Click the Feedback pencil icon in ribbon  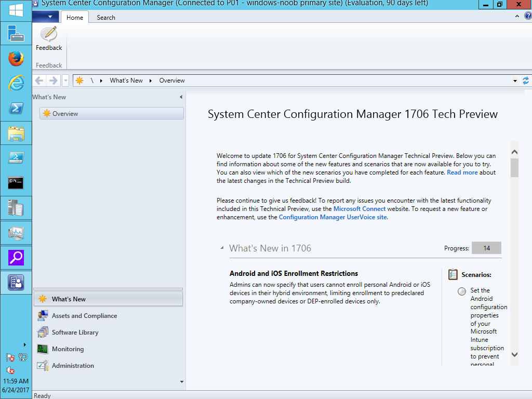pos(49,34)
